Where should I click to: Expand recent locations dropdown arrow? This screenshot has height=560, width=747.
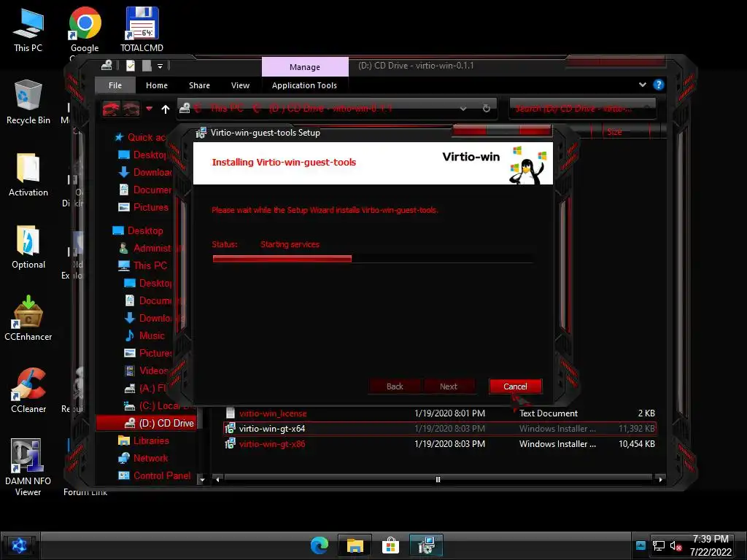coord(149,109)
